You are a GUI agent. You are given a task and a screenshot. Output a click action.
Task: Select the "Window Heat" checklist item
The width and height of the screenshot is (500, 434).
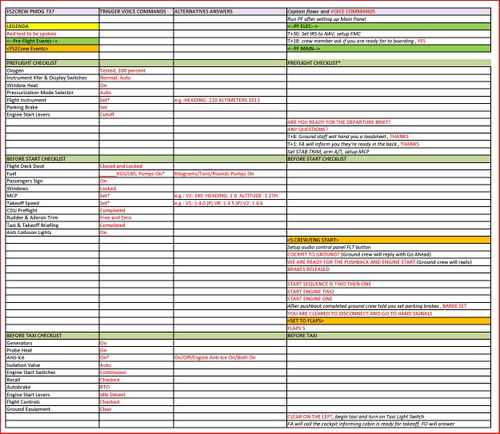click(52, 85)
